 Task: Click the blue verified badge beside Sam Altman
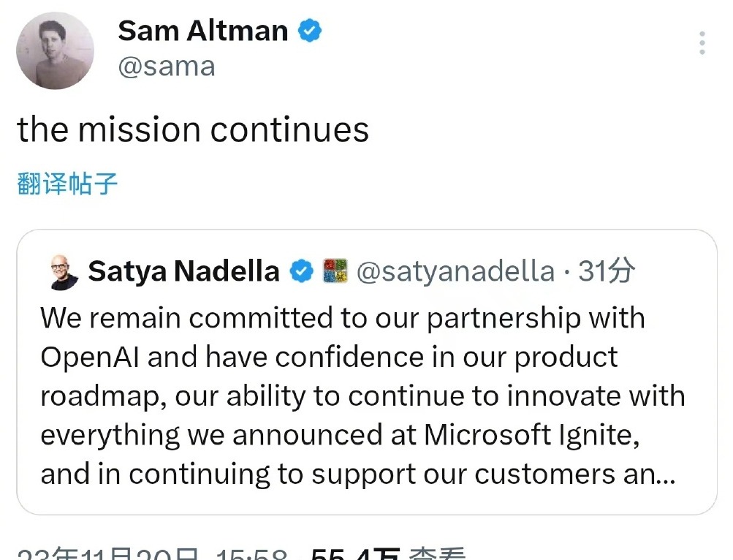(310, 31)
